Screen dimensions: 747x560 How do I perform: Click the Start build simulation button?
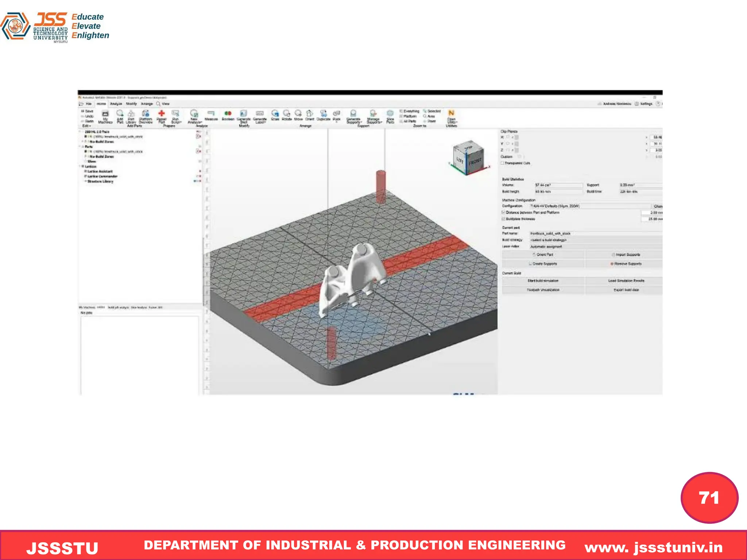tap(543, 281)
